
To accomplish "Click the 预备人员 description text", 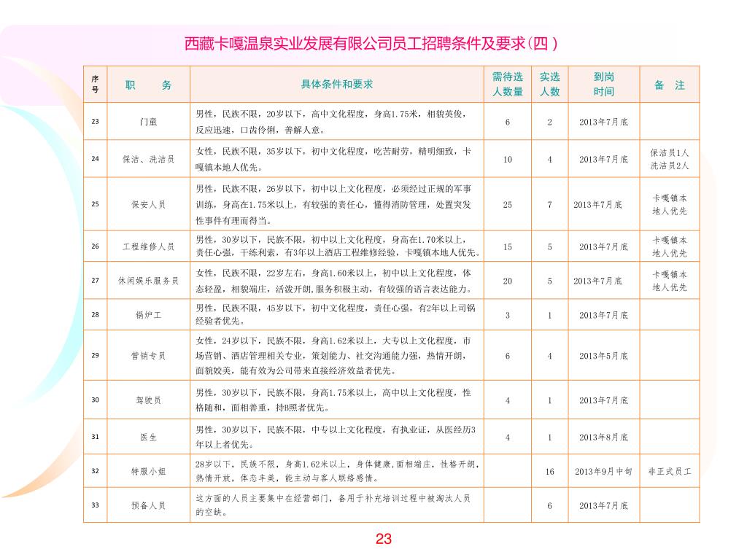I will pos(333,505).
